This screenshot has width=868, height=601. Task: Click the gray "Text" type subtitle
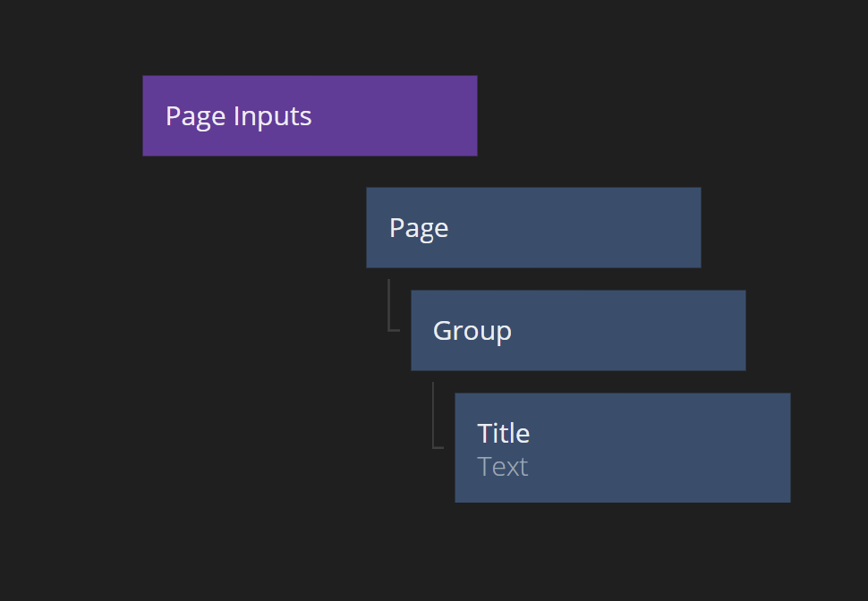[502, 467]
